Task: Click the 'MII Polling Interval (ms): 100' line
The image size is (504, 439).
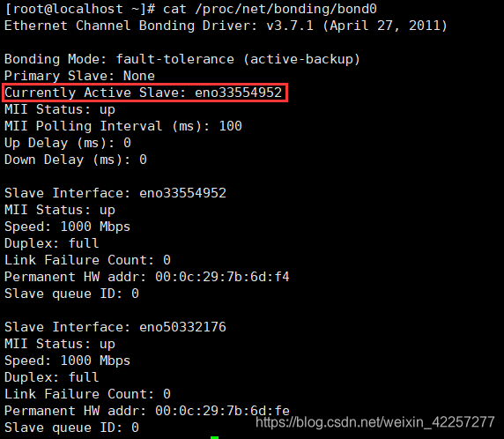Action: click(x=123, y=126)
